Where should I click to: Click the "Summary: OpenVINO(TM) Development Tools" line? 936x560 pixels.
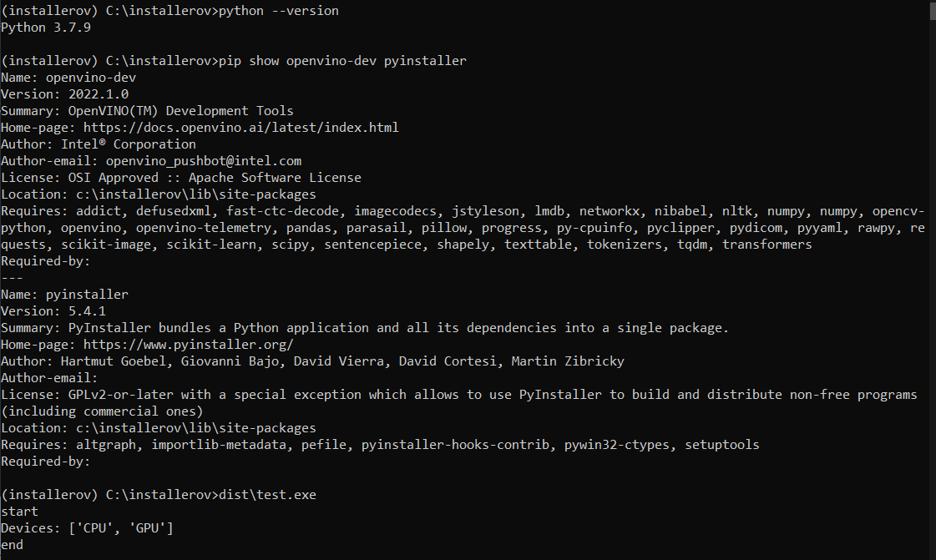[x=147, y=111]
